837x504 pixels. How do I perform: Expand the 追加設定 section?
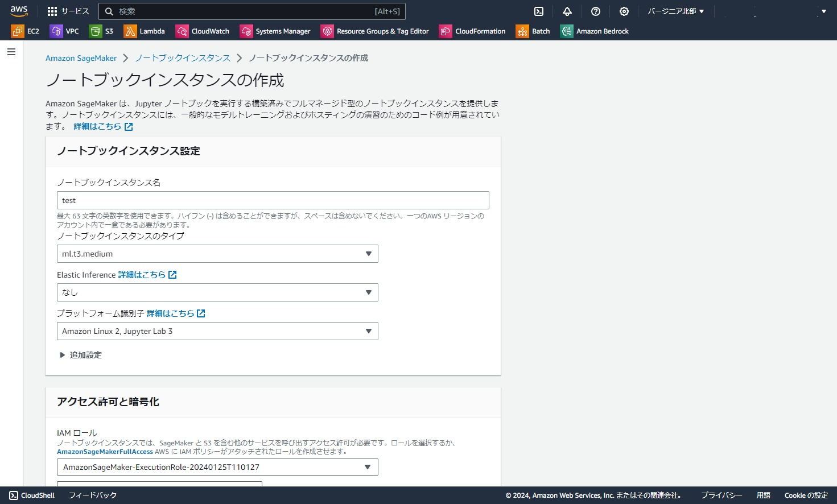(81, 355)
